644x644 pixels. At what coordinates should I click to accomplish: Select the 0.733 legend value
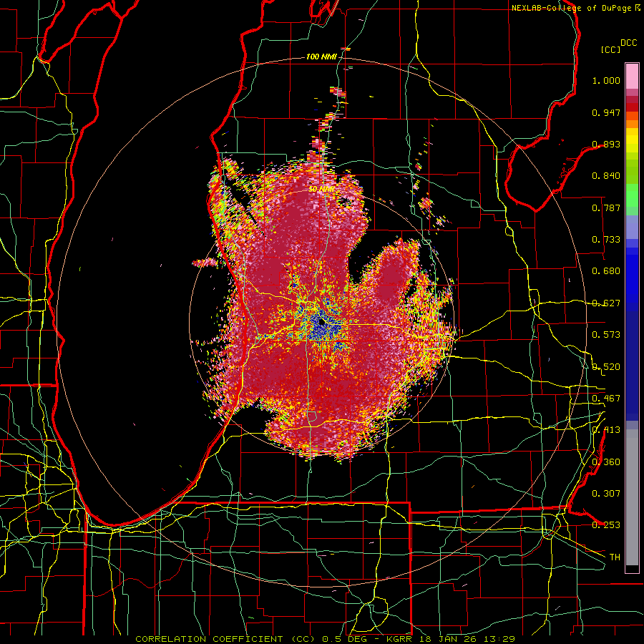(x=606, y=240)
